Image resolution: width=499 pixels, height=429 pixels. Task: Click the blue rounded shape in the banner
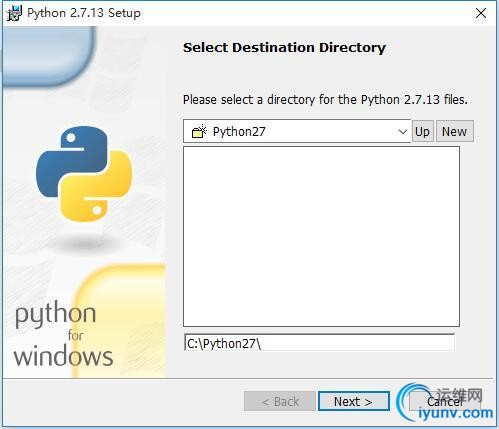pyautogui.click(x=49, y=56)
